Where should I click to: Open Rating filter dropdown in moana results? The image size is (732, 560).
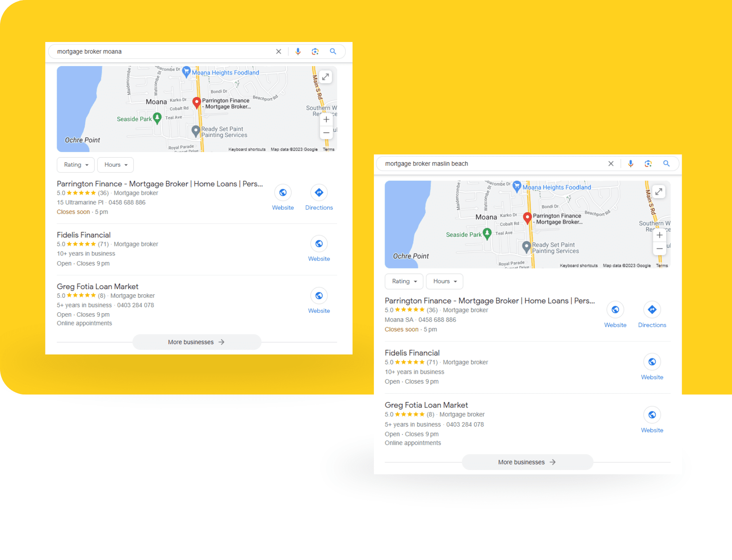(76, 165)
